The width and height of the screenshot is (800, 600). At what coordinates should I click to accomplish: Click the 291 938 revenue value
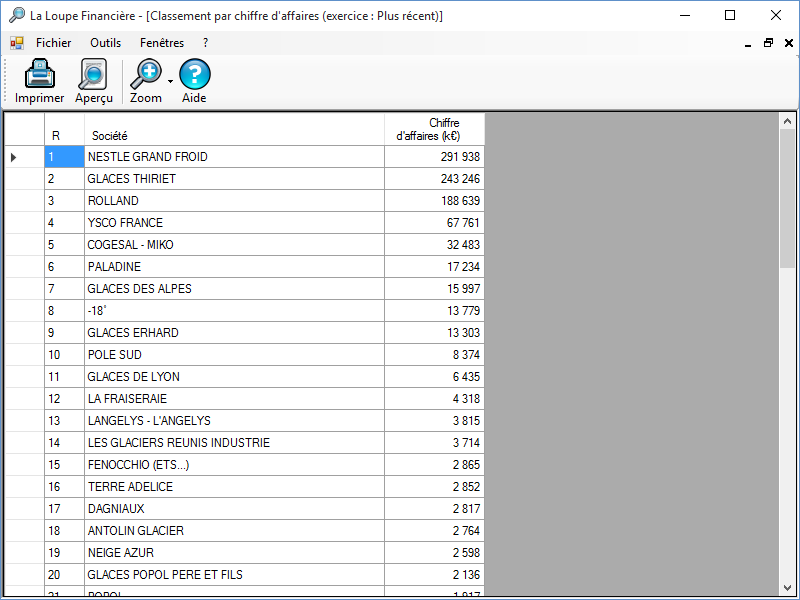460,157
